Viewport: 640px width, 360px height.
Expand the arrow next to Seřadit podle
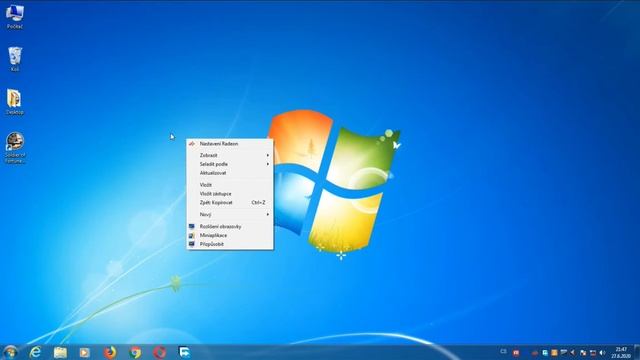click(x=268, y=164)
